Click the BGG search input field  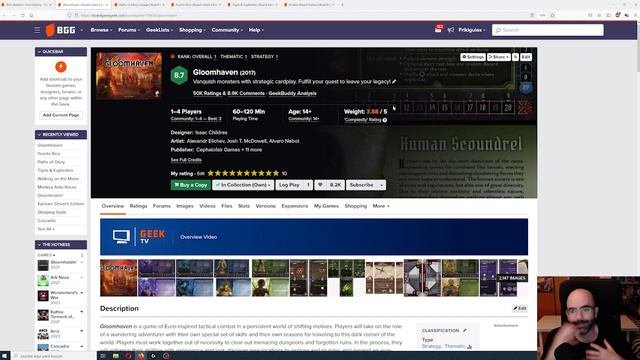coord(548,30)
